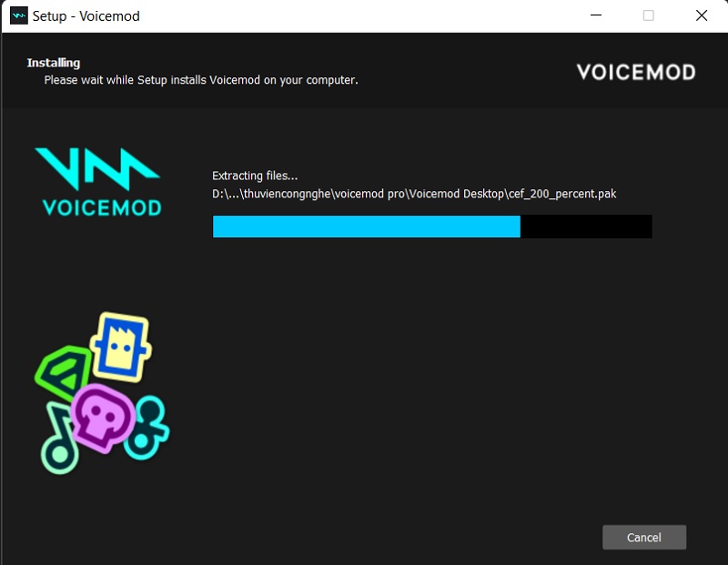Click the 'Installing' heading text

tap(54, 63)
